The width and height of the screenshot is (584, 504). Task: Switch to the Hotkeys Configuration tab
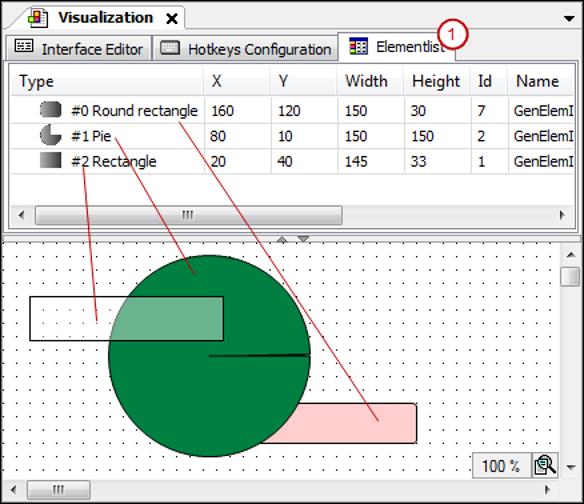pos(245,48)
